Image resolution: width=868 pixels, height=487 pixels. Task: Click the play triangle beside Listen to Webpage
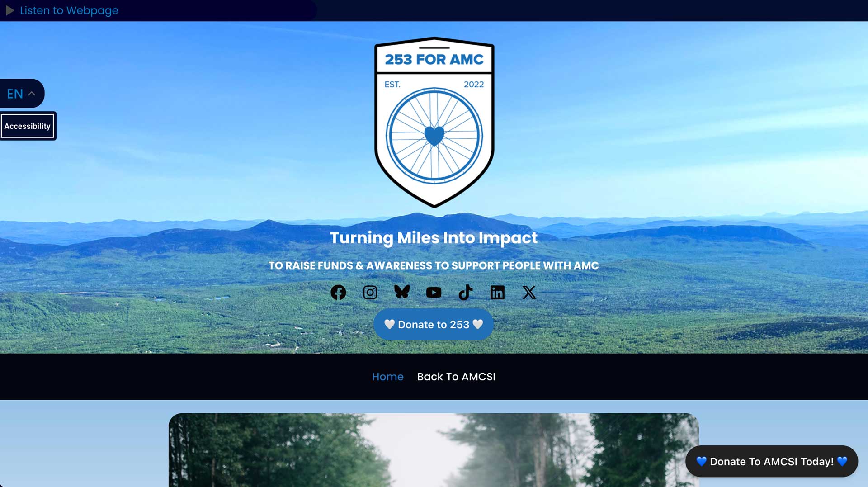click(10, 10)
